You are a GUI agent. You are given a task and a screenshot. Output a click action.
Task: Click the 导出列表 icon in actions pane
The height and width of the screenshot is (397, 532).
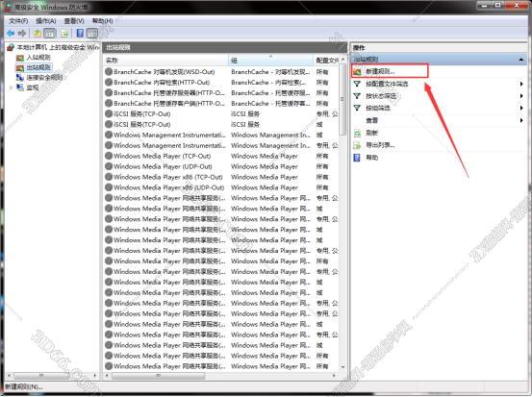click(357, 145)
